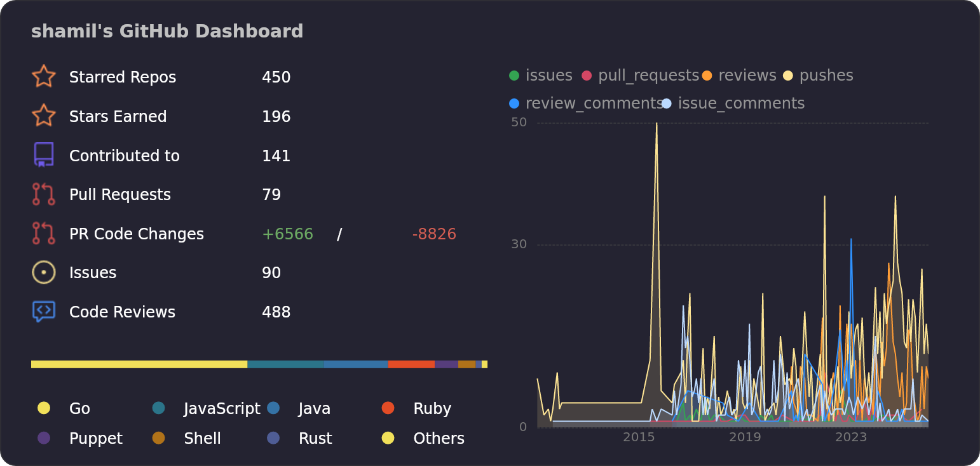Image resolution: width=980 pixels, height=466 pixels.
Task: Click the Pull Requests branch icon
Action: coord(43,194)
